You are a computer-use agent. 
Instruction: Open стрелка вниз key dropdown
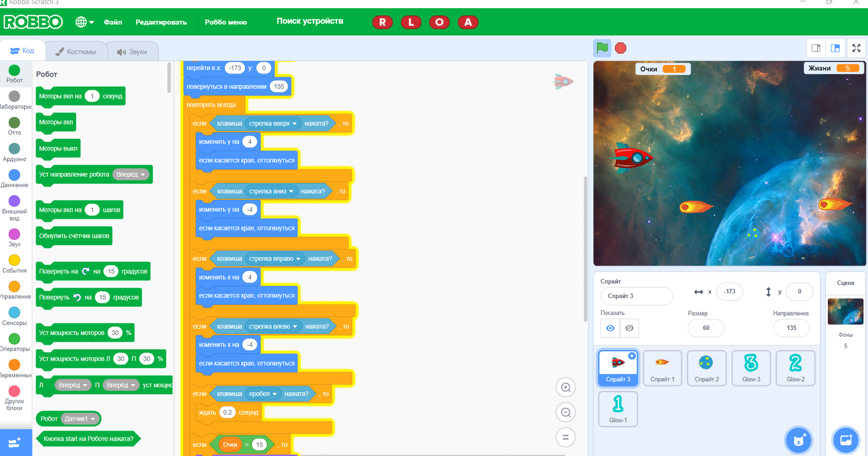click(x=271, y=191)
